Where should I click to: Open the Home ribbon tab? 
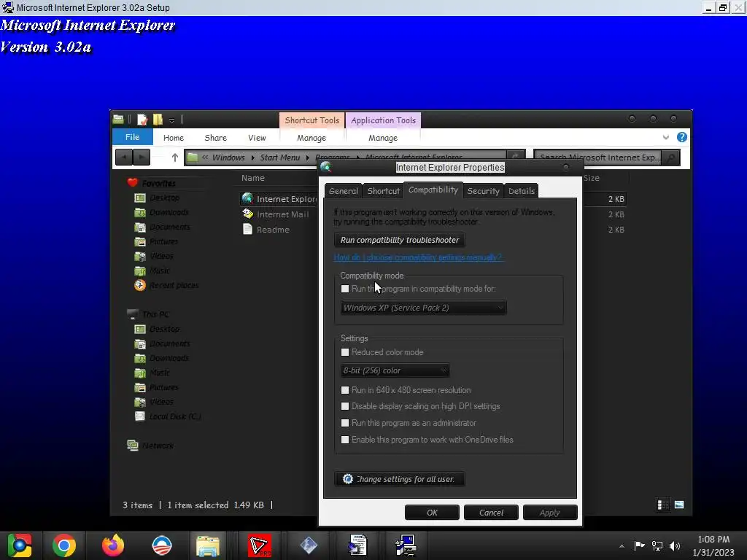(174, 138)
